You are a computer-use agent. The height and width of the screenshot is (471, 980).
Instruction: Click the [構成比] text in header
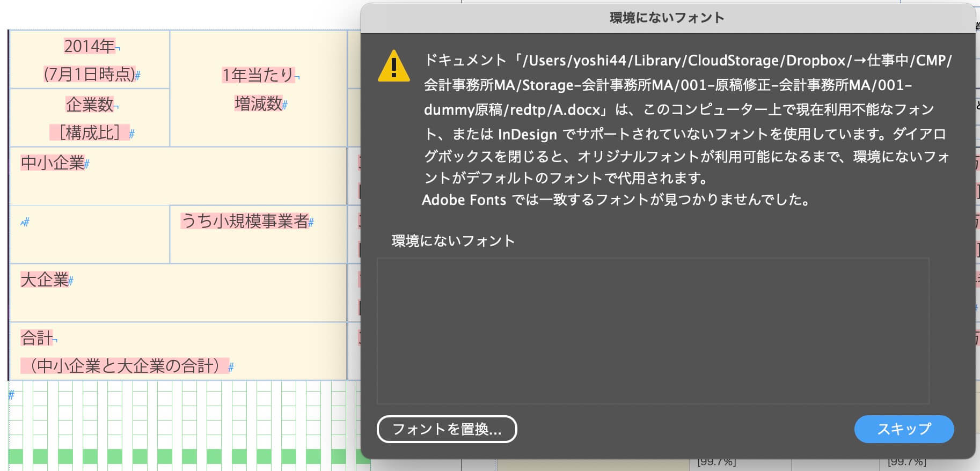point(89,133)
